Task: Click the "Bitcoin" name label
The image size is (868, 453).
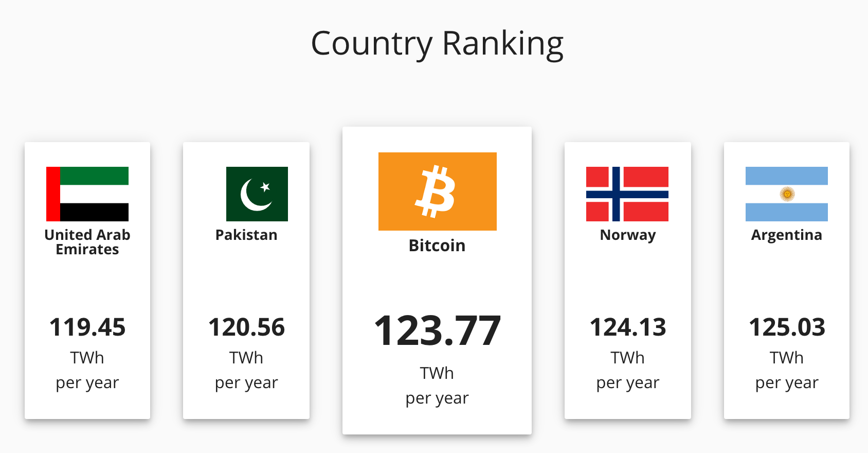Action: (437, 246)
